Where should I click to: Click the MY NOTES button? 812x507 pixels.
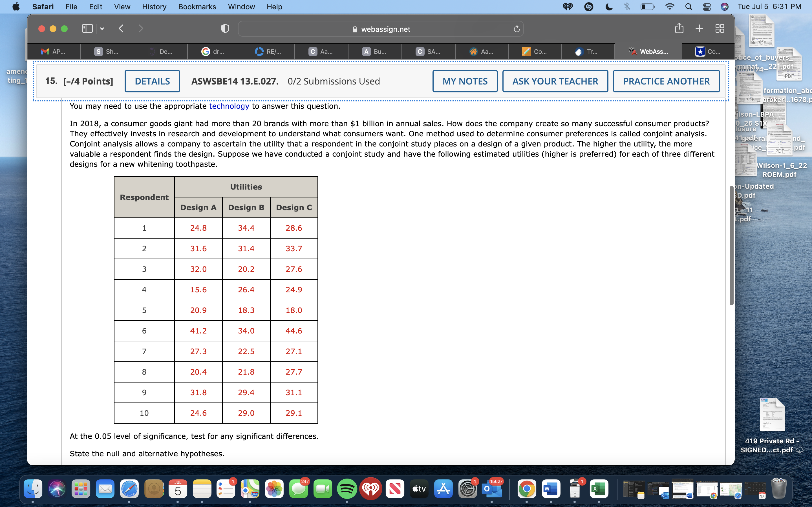tap(465, 81)
